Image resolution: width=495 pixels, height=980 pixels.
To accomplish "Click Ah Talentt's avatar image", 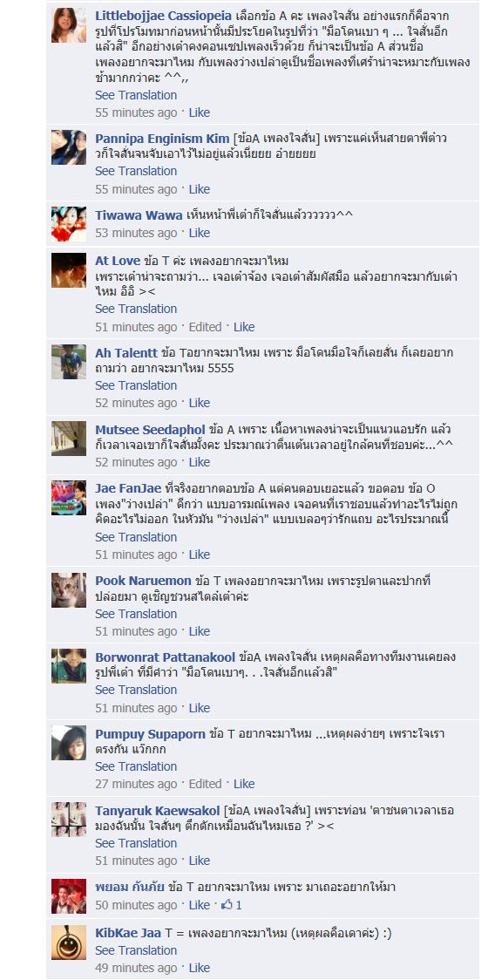I will (x=69, y=362).
